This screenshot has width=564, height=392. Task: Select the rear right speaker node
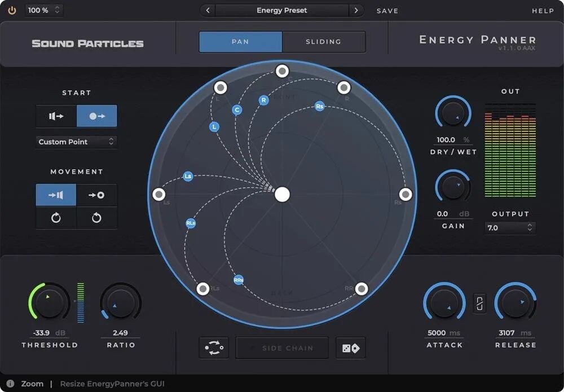pos(362,288)
